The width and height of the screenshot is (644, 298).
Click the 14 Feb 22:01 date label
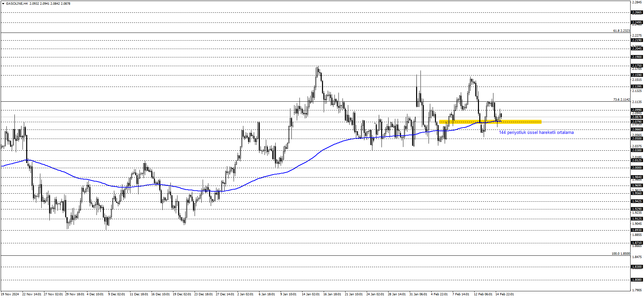505,294
